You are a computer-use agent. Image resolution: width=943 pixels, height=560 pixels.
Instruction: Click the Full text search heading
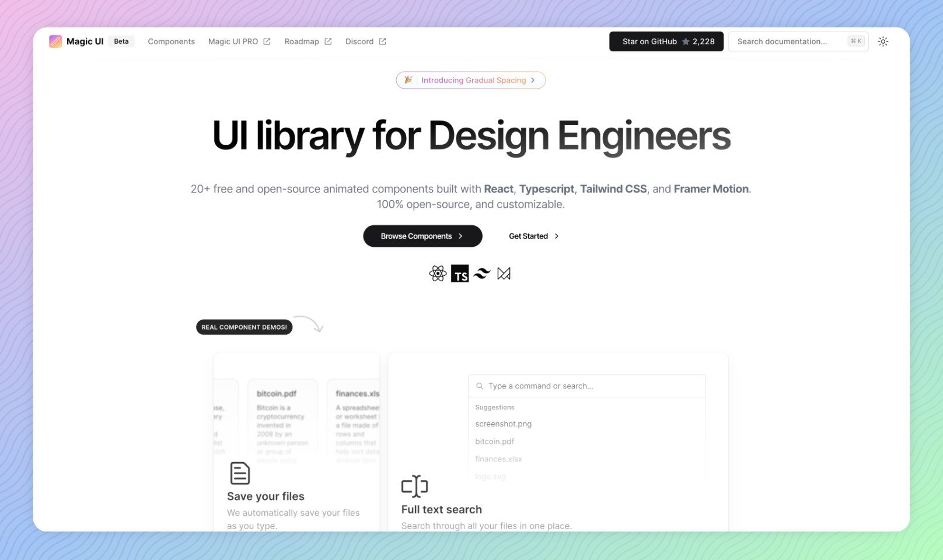(442, 509)
